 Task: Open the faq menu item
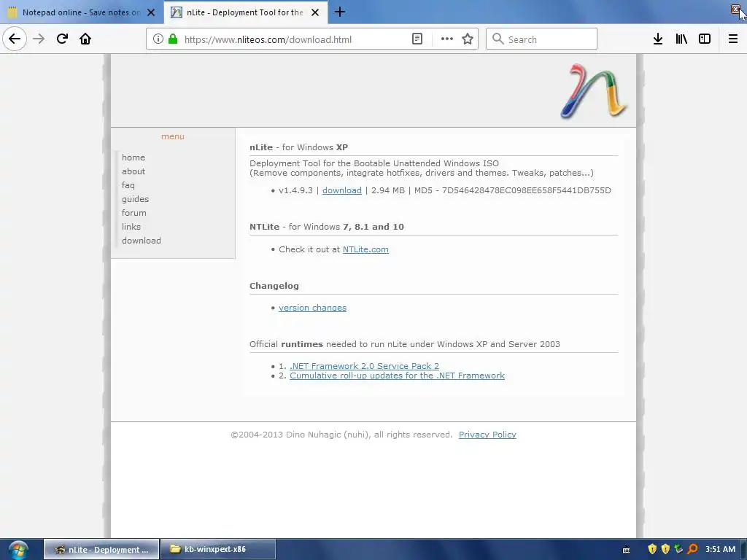pos(128,185)
